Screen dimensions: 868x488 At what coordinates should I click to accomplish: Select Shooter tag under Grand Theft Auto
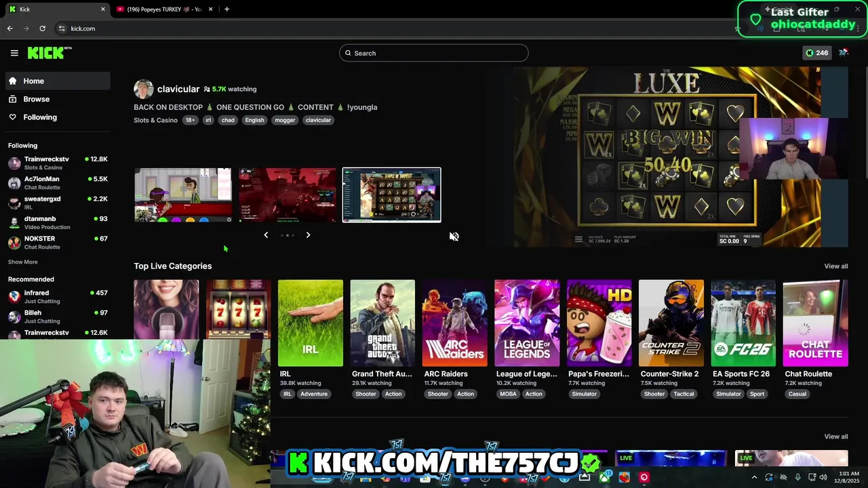[366, 394]
